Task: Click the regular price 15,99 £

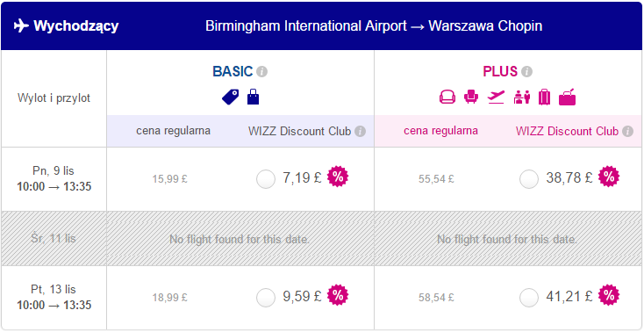Action: click(169, 179)
